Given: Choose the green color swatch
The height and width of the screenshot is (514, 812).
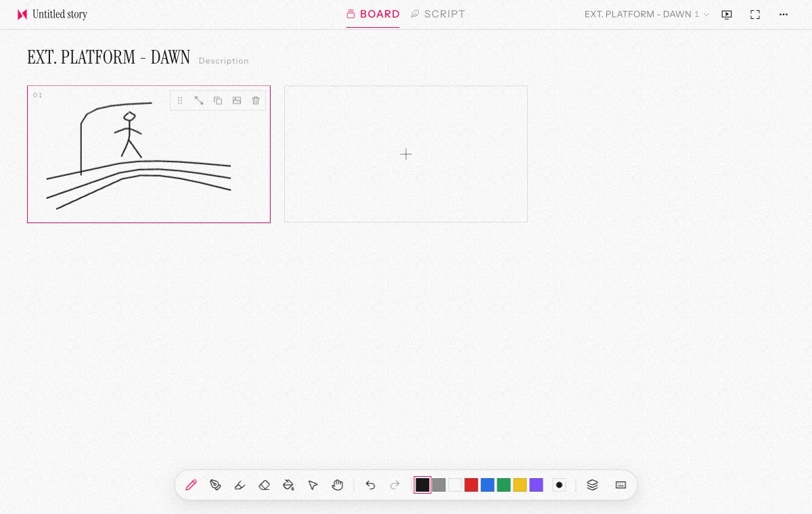Looking at the screenshot, I should (x=503, y=485).
